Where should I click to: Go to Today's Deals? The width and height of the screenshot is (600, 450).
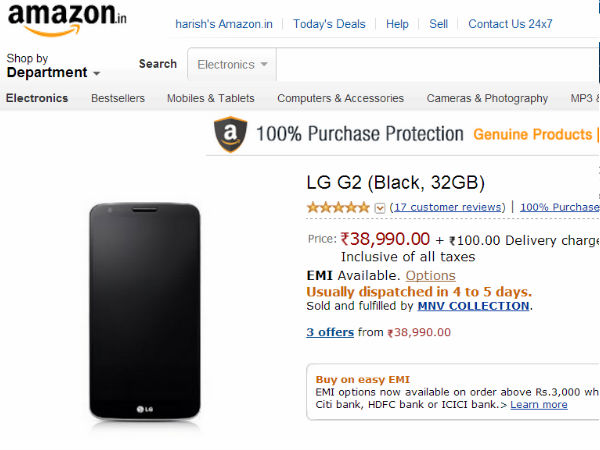[x=329, y=24]
